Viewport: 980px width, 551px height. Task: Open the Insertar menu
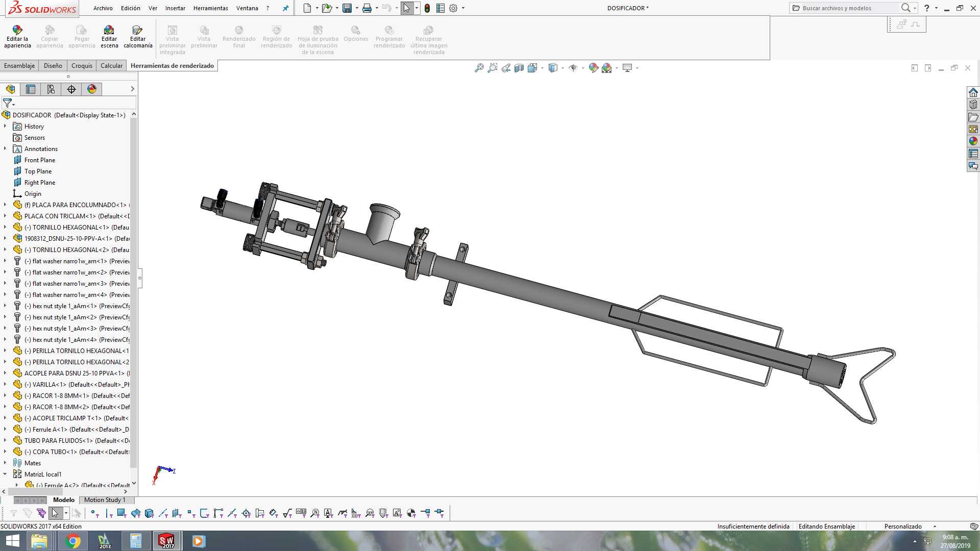(175, 8)
